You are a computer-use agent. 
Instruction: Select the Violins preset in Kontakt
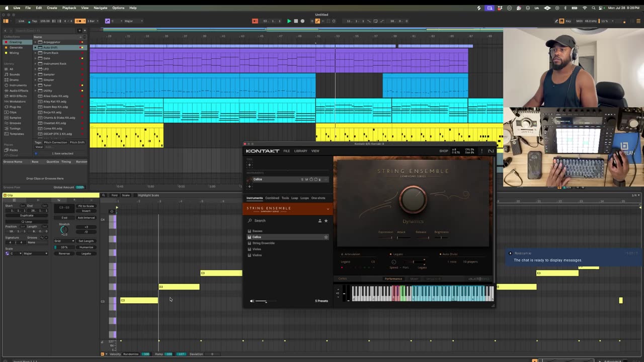257,255
